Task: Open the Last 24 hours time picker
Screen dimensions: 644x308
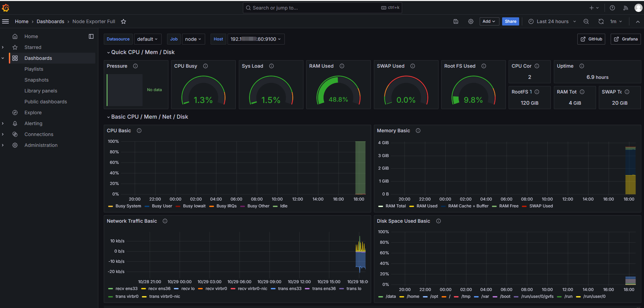Action: [552, 21]
